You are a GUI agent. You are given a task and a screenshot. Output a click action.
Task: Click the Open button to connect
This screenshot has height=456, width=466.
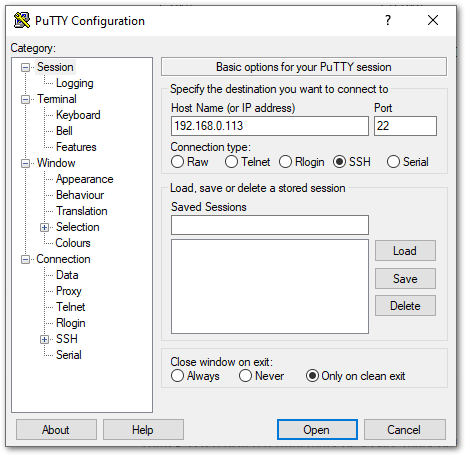[317, 429]
